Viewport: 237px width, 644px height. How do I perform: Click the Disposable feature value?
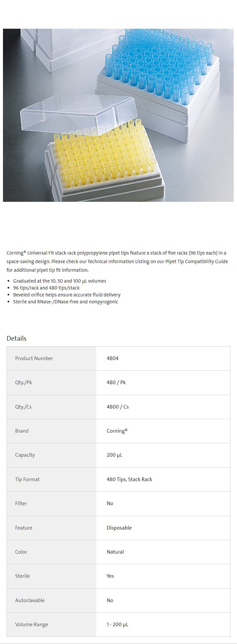coord(119,528)
